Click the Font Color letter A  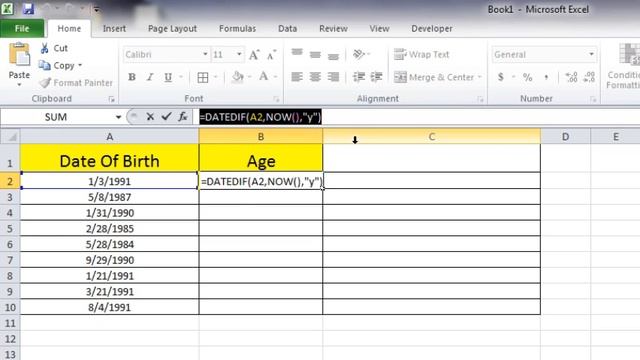[264, 77]
